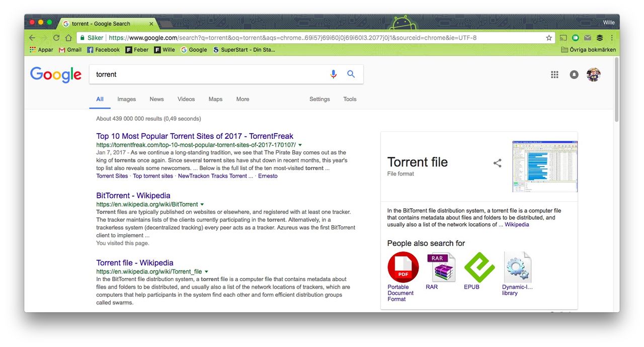Click the Google logo
This screenshot has width=644, height=347.
pos(55,74)
